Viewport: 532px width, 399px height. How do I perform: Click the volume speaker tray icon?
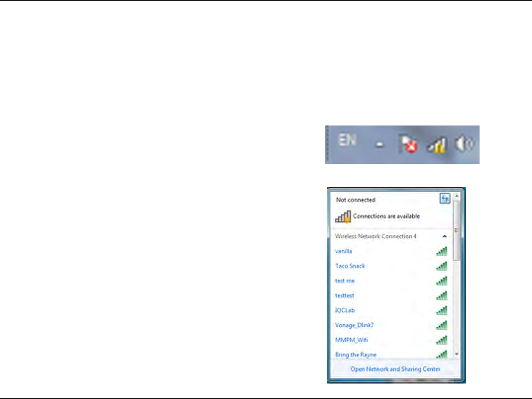464,143
